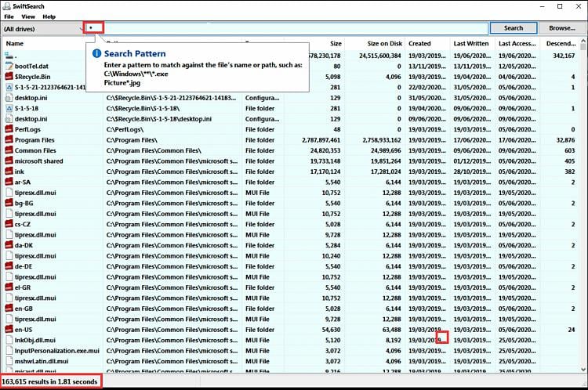Click the C:\$Recycle.Bin\S-1-5-18\desktop.ini path
Screen dimensions: 588x390
pos(159,119)
